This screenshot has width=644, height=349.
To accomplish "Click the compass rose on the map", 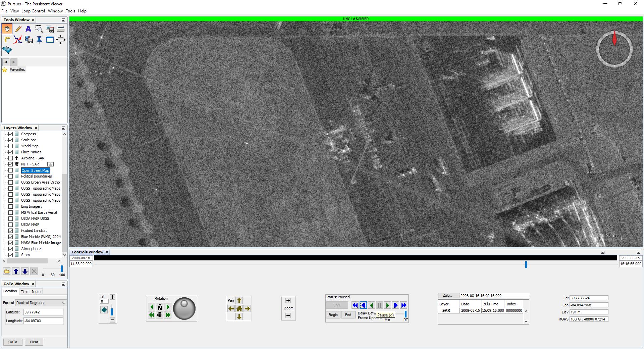I will [x=614, y=49].
